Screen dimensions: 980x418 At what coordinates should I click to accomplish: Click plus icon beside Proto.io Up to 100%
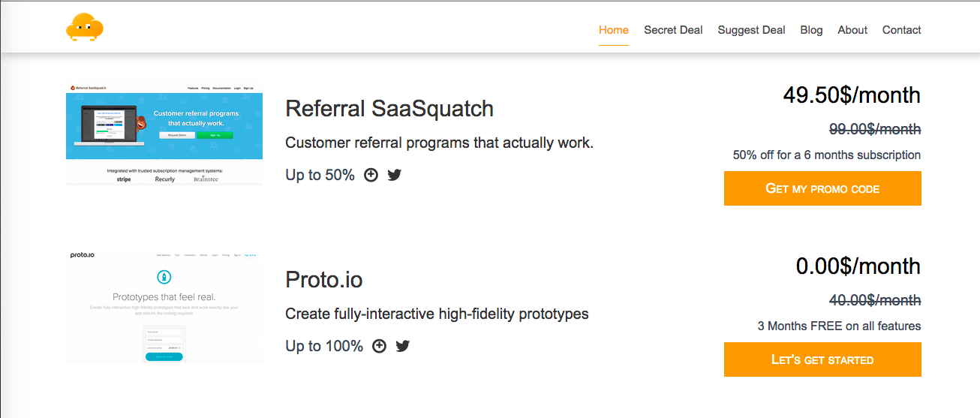coord(379,346)
